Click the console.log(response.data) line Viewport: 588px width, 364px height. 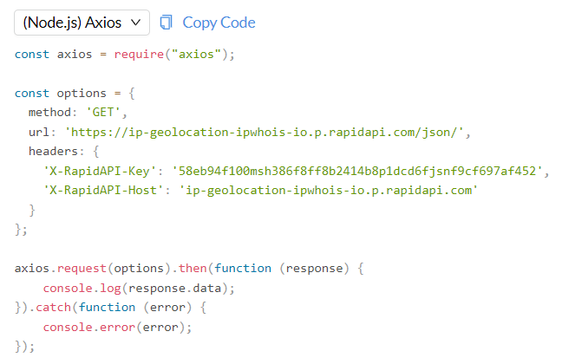point(138,288)
